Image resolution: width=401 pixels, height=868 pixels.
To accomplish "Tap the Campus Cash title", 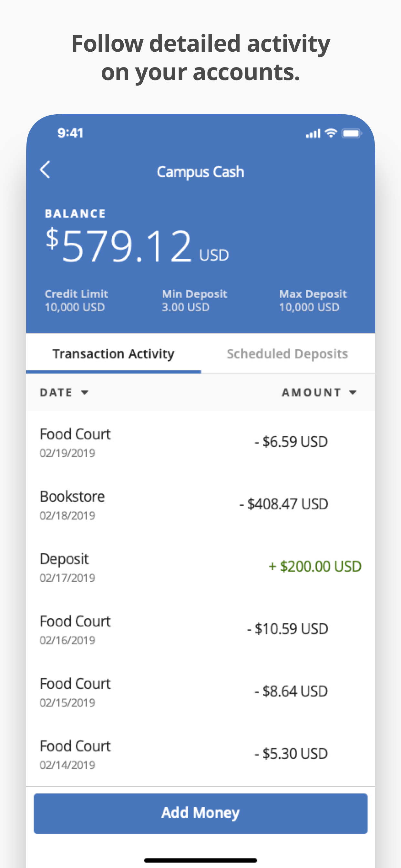I will 200,172.
